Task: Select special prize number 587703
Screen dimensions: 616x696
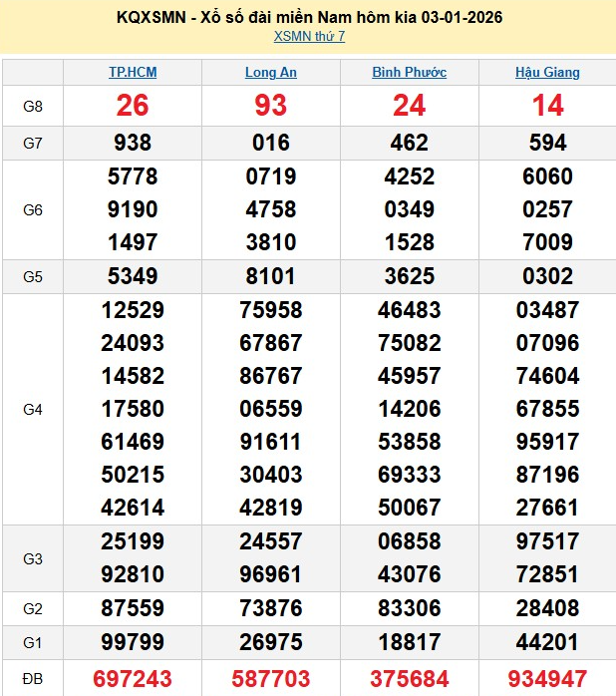Action: (271, 678)
